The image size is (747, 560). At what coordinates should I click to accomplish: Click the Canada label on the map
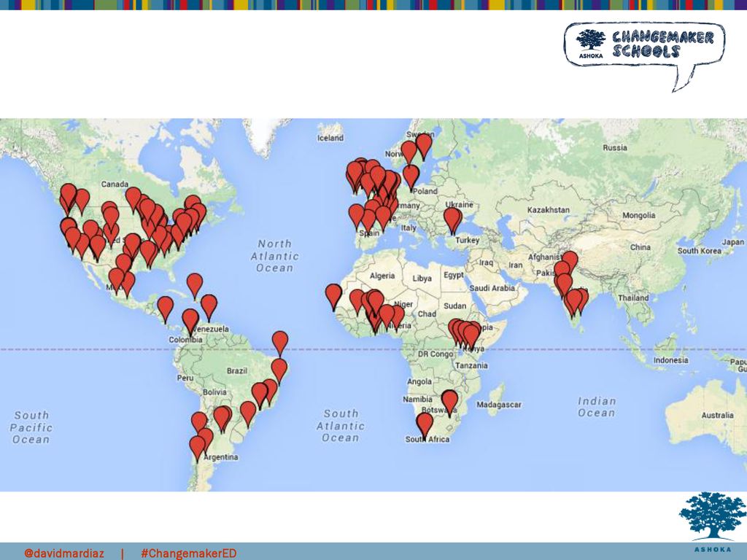[x=115, y=184]
